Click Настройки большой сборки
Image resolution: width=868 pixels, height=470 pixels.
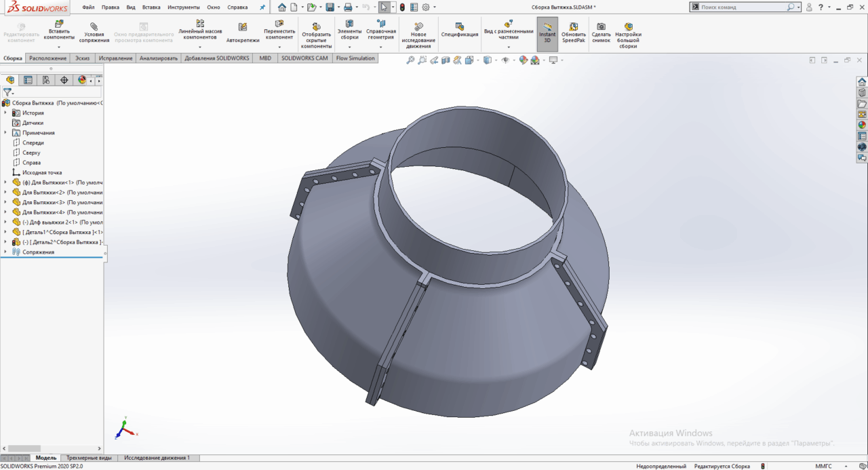click(x=628, y=36)
